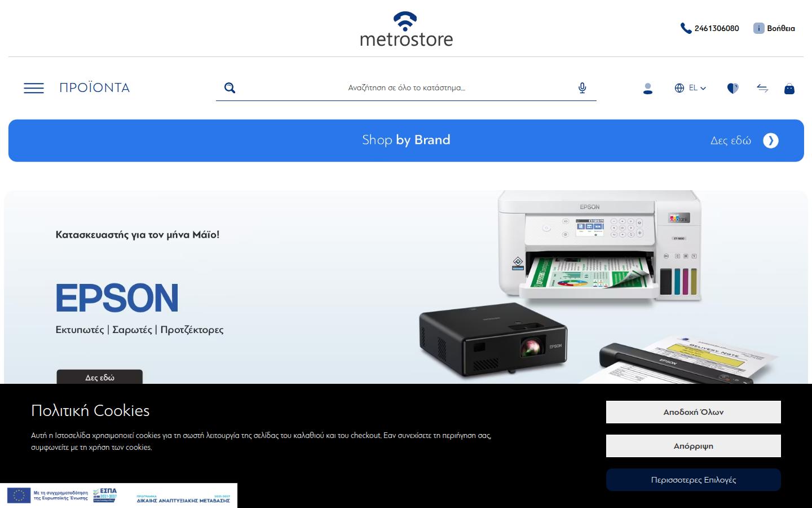The image size is (812, 508).
Task: Open the ΠΡΟΪΟΝΤΑ products menu
Action: click(94, 88)
